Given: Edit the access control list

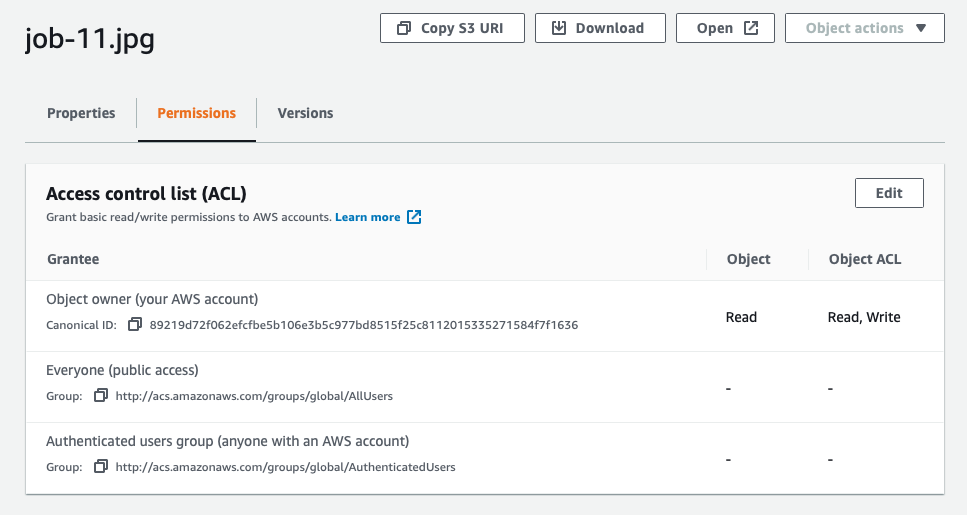Looking at the screenshot, I should (888, 193).
